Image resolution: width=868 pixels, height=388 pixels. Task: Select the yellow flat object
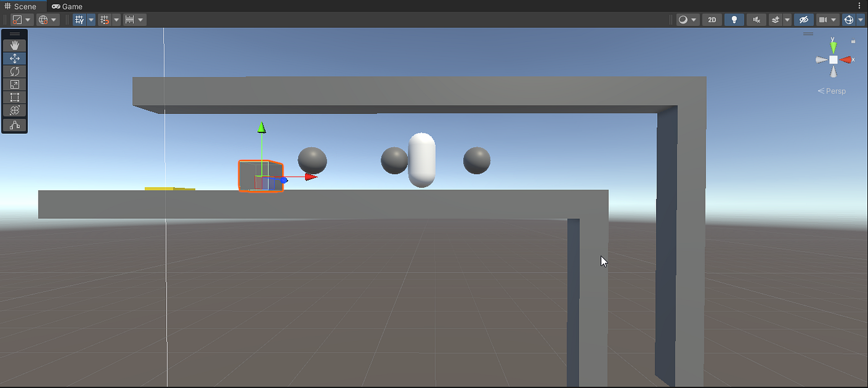[170, 188]
